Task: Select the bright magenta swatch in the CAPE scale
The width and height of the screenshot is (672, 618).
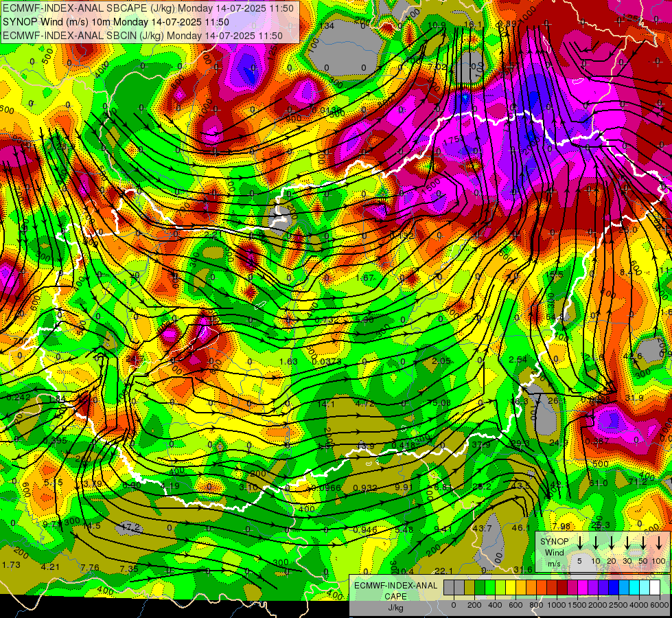Action: [x=583, y=588]
